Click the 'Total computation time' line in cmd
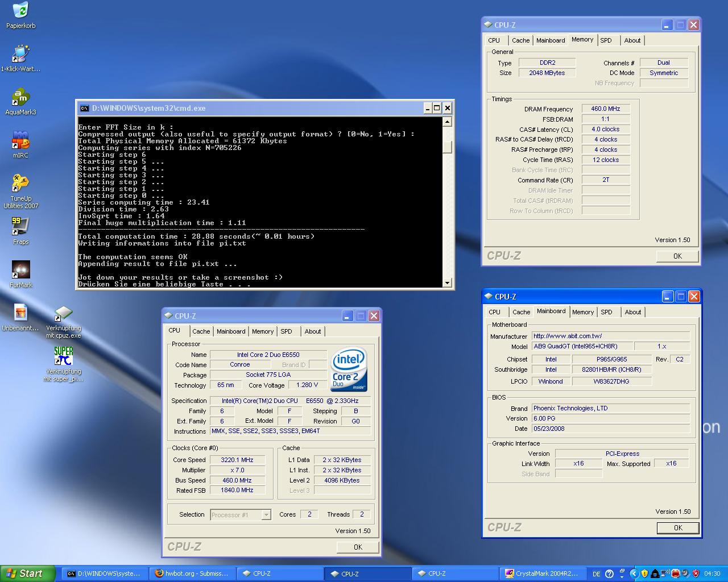 (x=196, y=236)
